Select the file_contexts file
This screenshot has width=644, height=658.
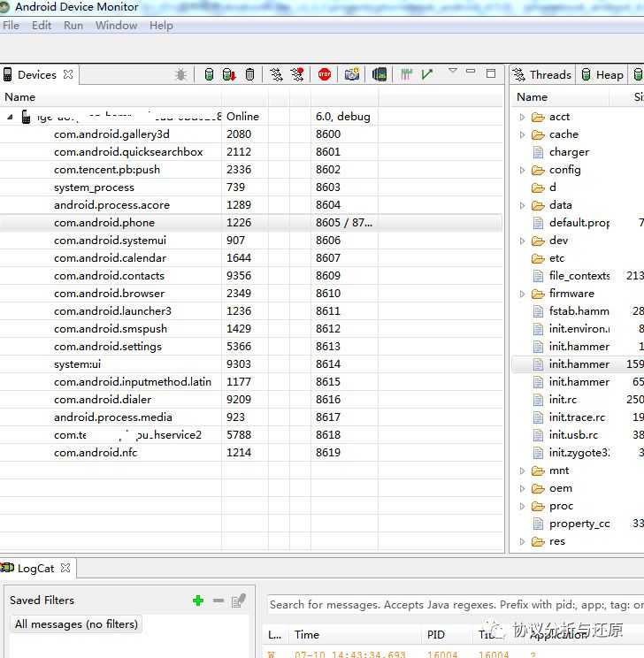point(579,276)
